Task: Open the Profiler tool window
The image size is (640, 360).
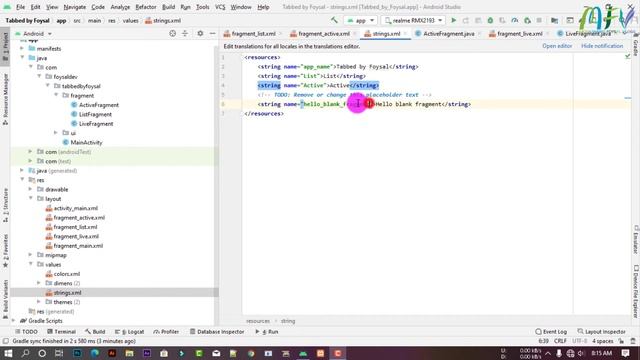Action: point(166,332)
